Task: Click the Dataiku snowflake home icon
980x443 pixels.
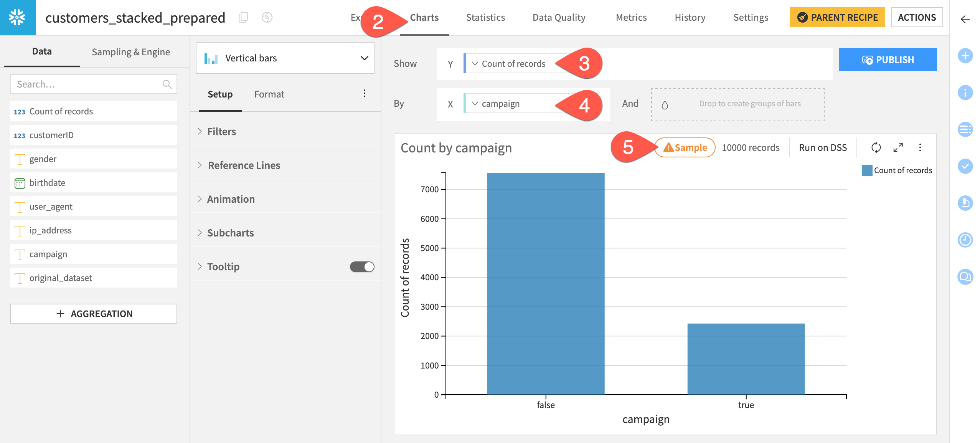Action: click(x=18, y=17)
